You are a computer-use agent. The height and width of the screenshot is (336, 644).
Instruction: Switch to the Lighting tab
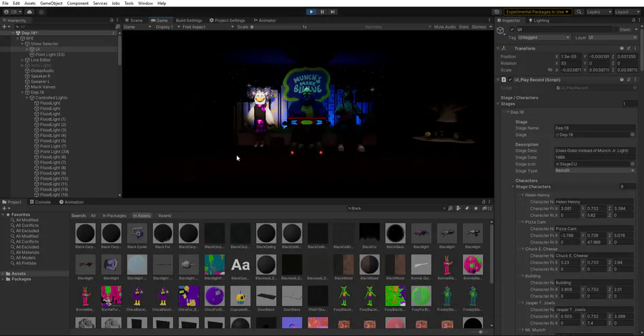pos(539,20)
